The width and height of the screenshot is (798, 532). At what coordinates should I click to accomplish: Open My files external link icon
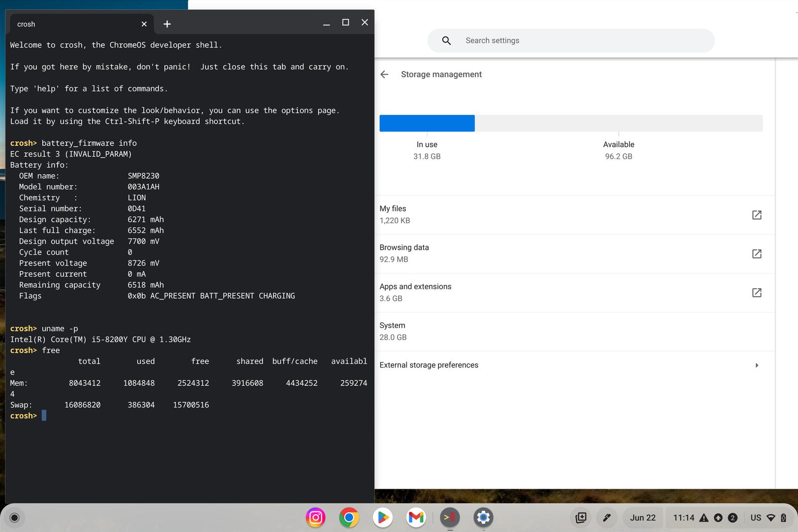point(757,215)
